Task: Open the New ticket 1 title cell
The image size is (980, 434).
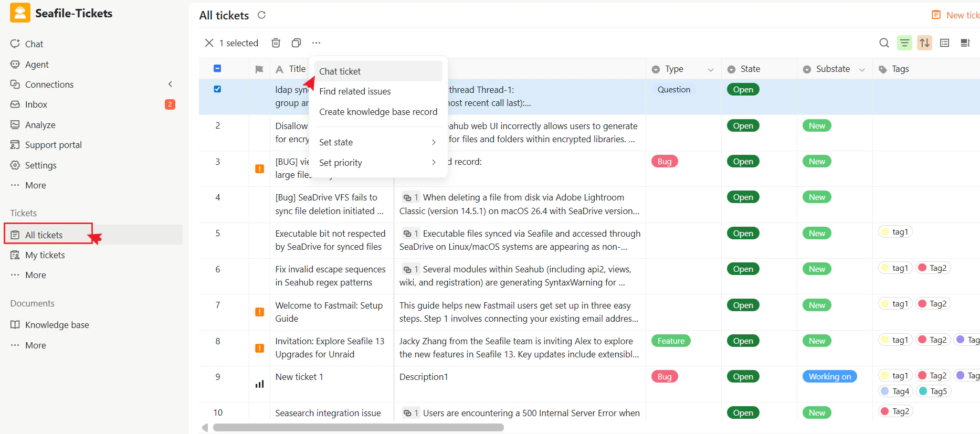Action: 332,384
